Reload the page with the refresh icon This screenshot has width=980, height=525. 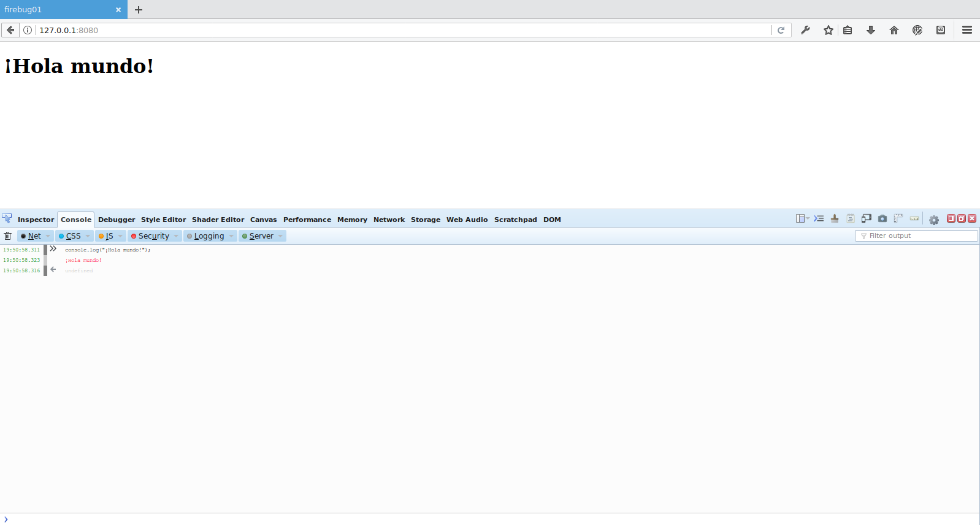click(781, 30)
